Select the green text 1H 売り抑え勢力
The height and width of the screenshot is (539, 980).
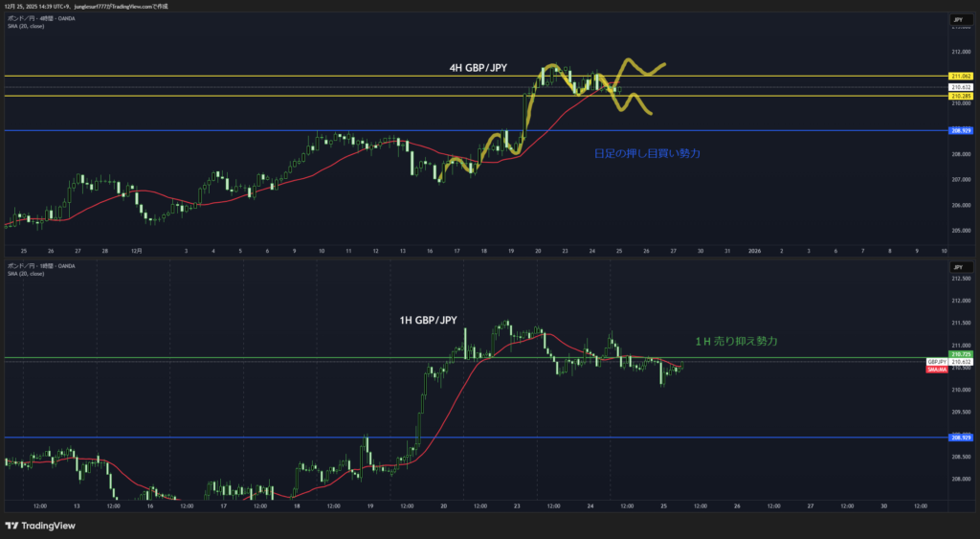[736, 341]
